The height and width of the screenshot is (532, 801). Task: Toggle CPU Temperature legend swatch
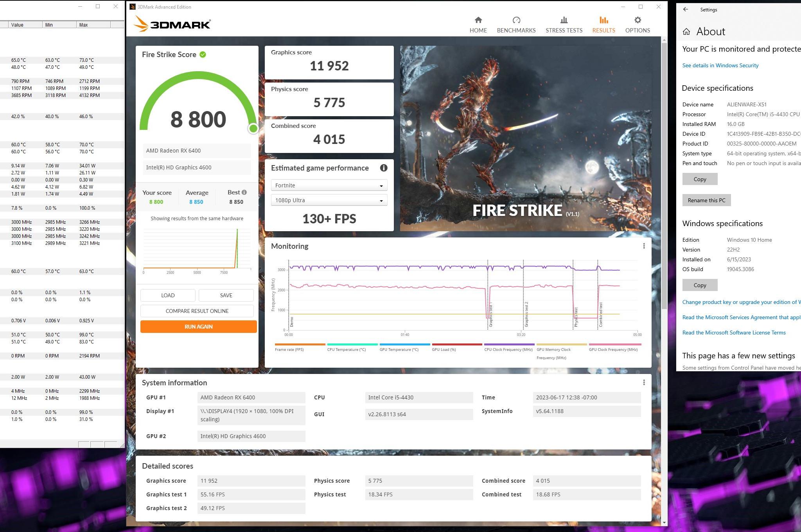pyautogui.click(x=352, y=345)
